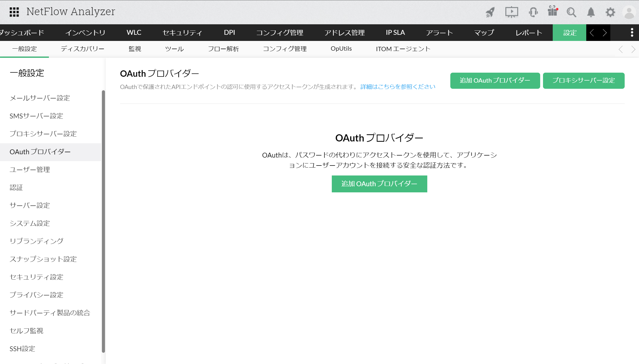Open the presentation video icon
The height and width of the screenshot is (364, 639).
511,12
